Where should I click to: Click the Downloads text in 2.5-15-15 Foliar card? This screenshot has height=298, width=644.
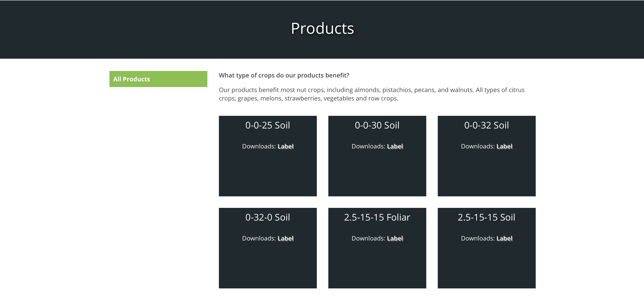[x=368, y=238]
